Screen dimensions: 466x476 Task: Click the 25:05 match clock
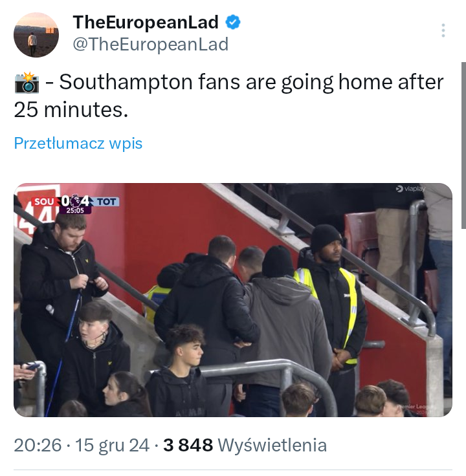pyautogui.click(x=75, y=210)
